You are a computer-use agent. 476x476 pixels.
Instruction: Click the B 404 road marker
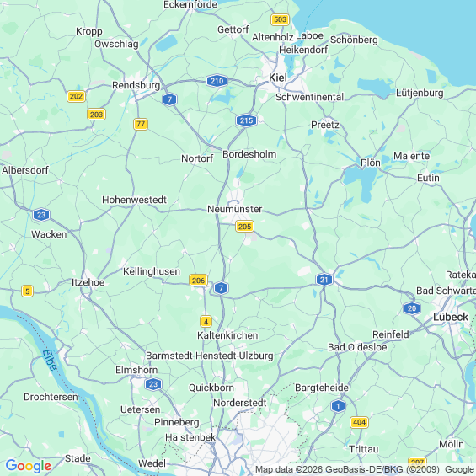coord(359,422)
